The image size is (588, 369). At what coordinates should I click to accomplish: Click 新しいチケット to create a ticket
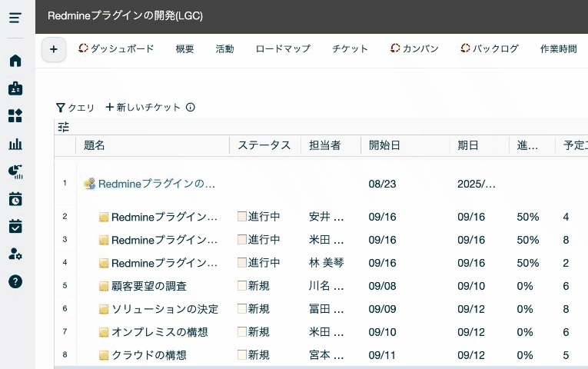coord(143,108)
